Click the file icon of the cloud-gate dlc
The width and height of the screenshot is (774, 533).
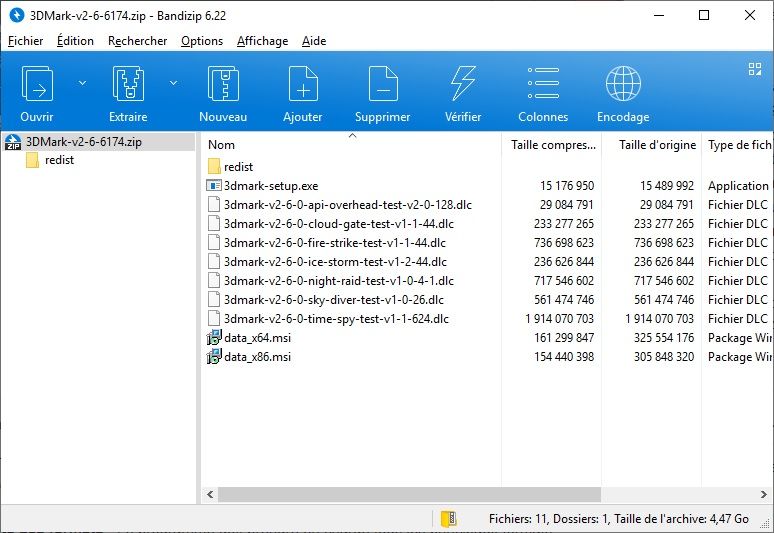click(214, 224)
